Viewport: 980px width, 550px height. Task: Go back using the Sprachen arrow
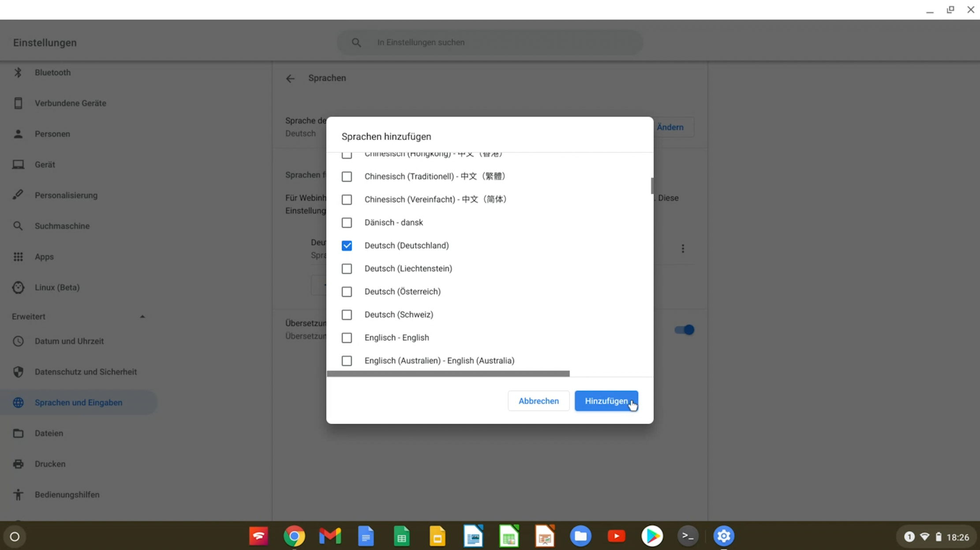point(290,79)
